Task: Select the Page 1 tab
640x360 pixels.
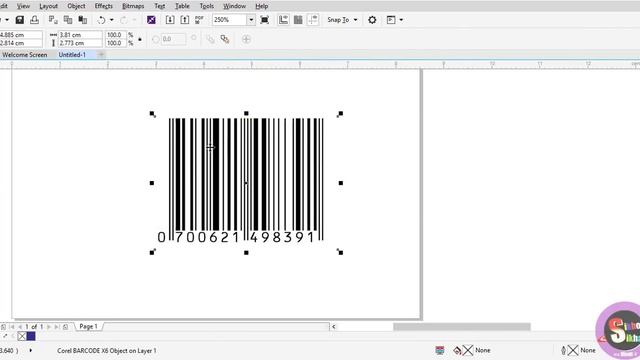Action: 89,327
